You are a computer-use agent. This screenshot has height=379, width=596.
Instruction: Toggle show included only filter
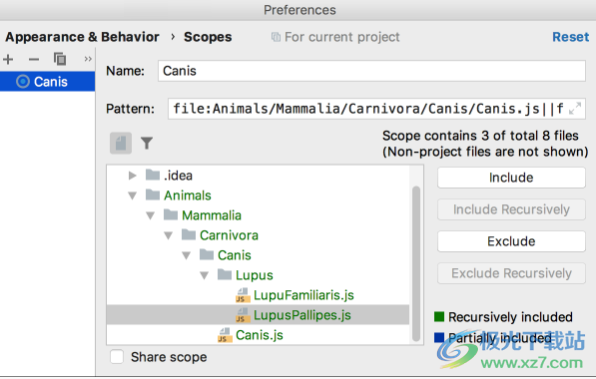pos(147,143)
